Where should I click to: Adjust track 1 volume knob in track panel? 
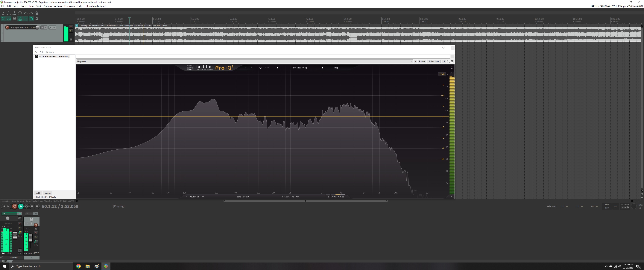(x=37, y=27)
